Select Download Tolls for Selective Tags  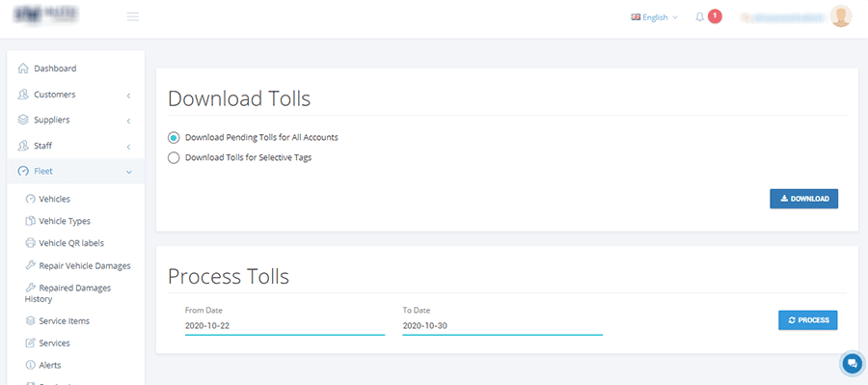coord(174,158)
